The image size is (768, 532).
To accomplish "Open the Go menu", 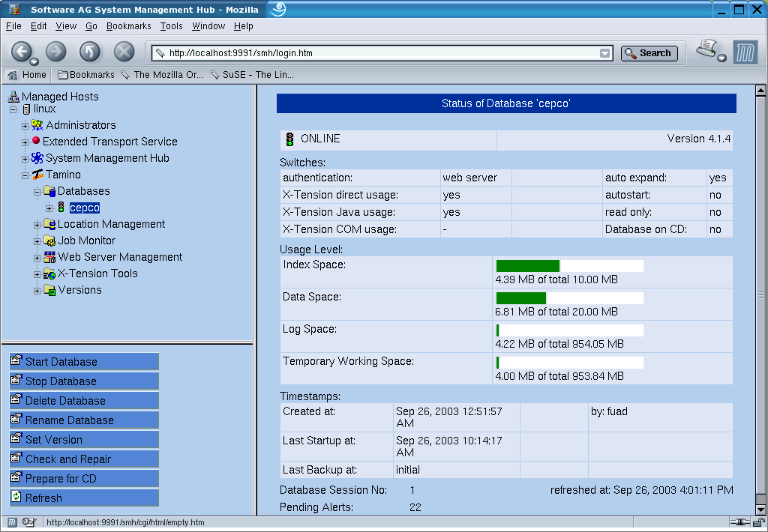I will pos(91,26).
